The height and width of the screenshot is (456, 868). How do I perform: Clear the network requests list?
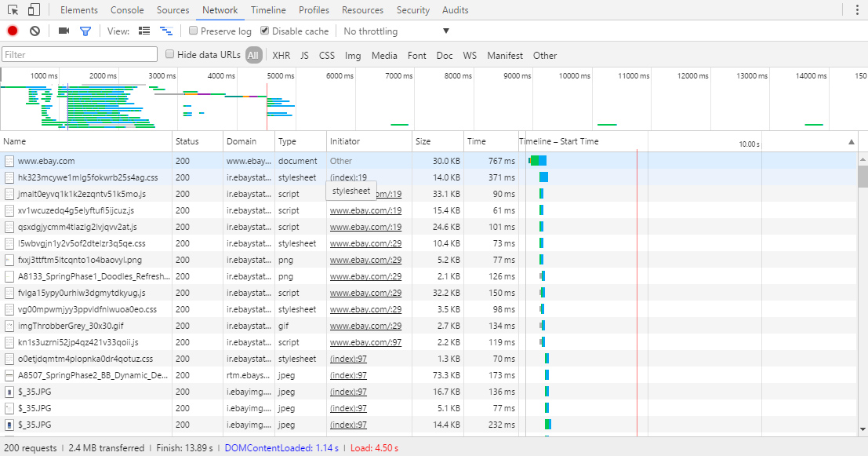(x=33, y=30)
